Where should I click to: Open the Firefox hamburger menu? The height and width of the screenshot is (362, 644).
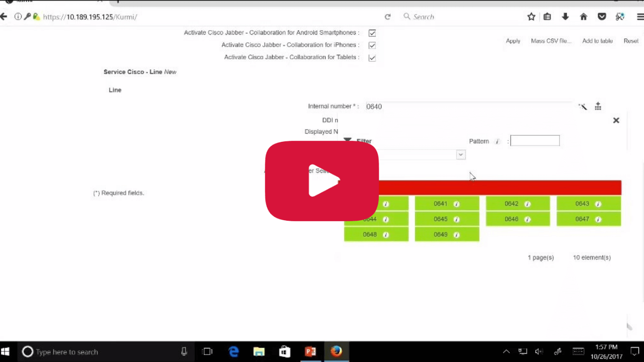pos(640,17)
